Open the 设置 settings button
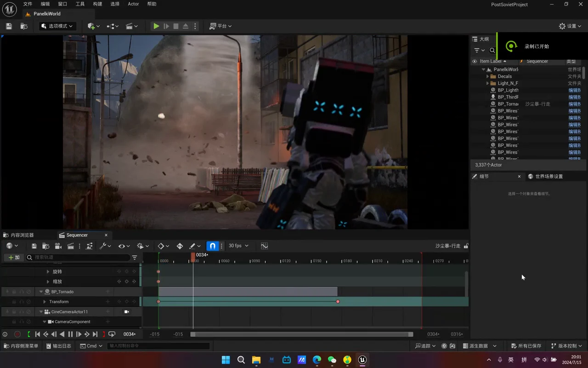This screenshot has width=588, height=368. [570, 26]
